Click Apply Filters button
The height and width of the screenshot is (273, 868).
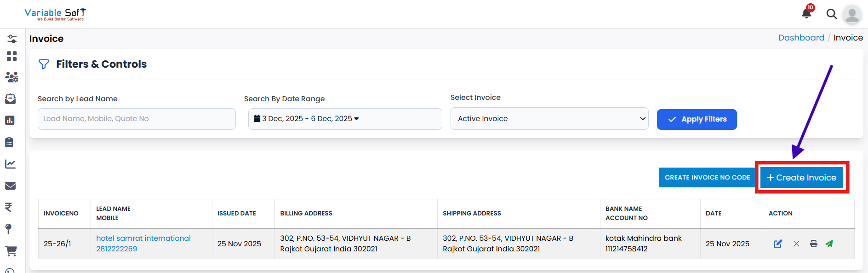[697, 120]
